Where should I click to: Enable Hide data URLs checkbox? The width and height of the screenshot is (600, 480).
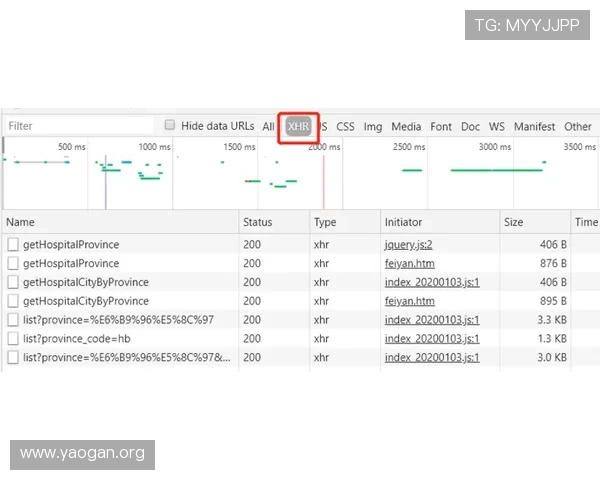(x=170, y=125)
